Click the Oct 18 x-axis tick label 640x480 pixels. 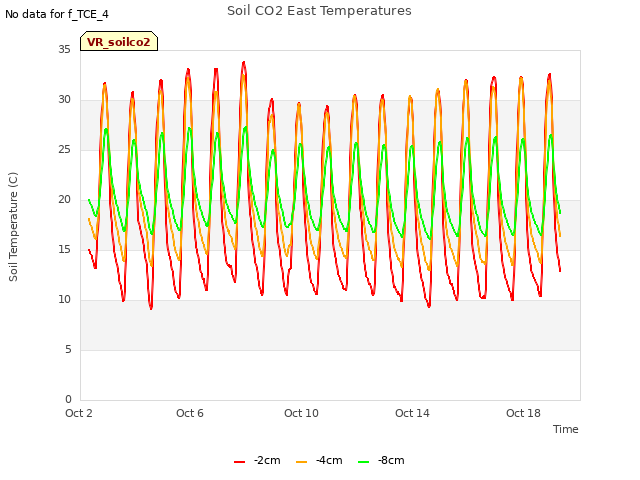[x=523, y=413]
